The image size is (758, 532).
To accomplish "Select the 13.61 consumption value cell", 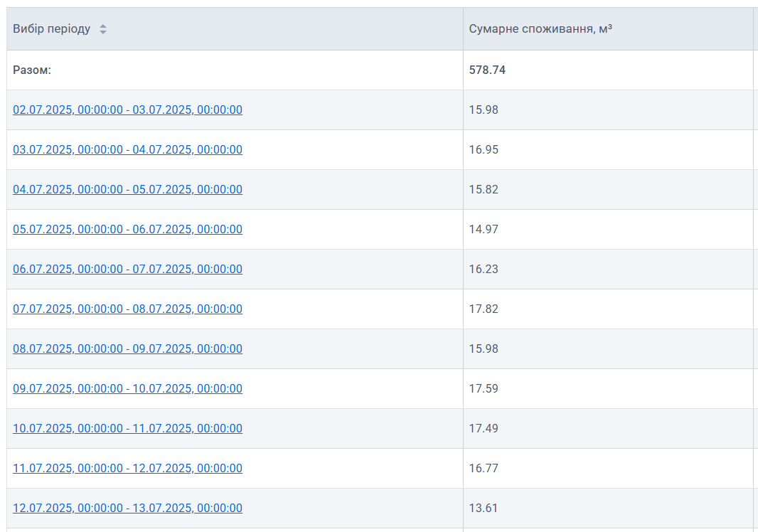I will coord(484,508).
